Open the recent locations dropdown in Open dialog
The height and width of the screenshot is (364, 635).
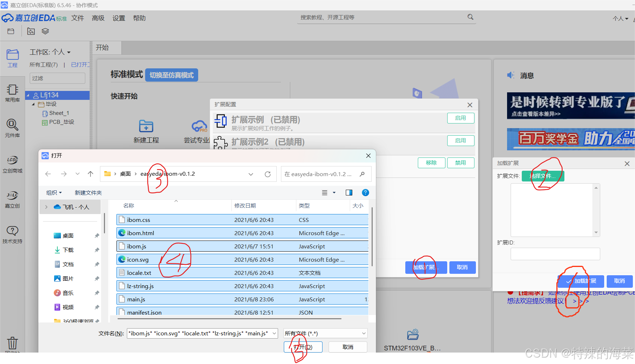pyautogui.click(x=77, y=174)
